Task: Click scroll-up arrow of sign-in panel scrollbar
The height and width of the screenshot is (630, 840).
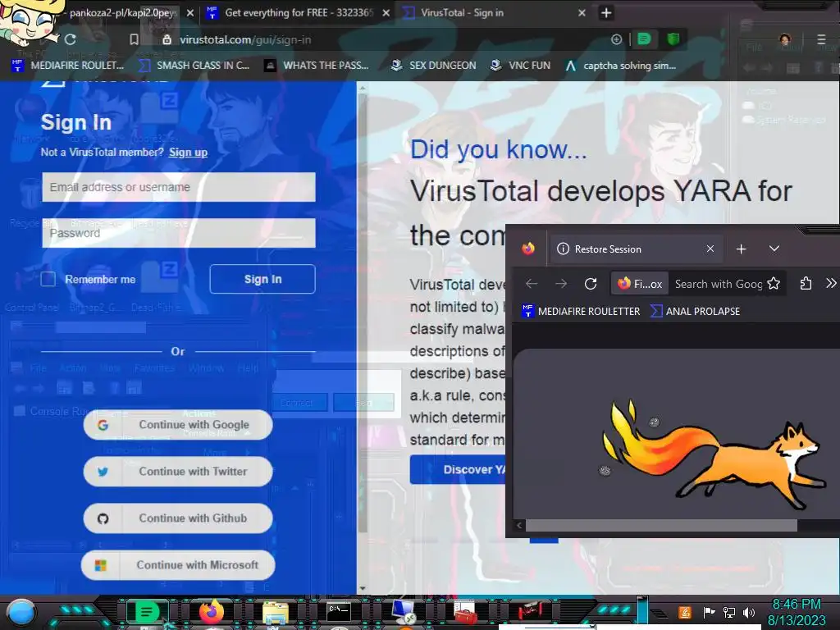Action: click(x=363, y=87)
